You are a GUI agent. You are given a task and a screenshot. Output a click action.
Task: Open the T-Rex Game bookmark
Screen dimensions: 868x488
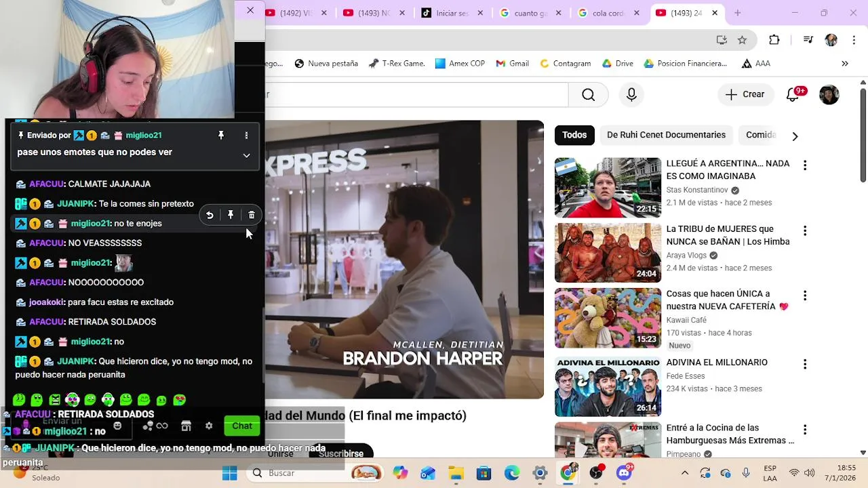(x=397, y=64)
